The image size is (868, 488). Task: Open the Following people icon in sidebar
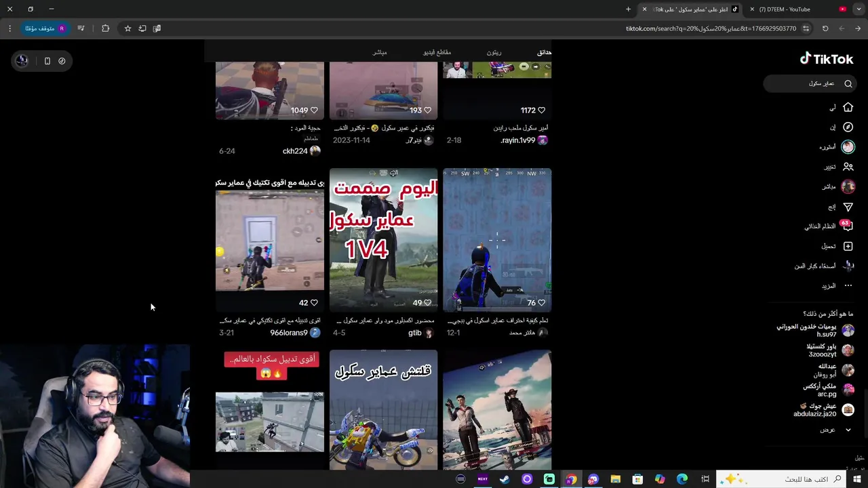[848, 166]
